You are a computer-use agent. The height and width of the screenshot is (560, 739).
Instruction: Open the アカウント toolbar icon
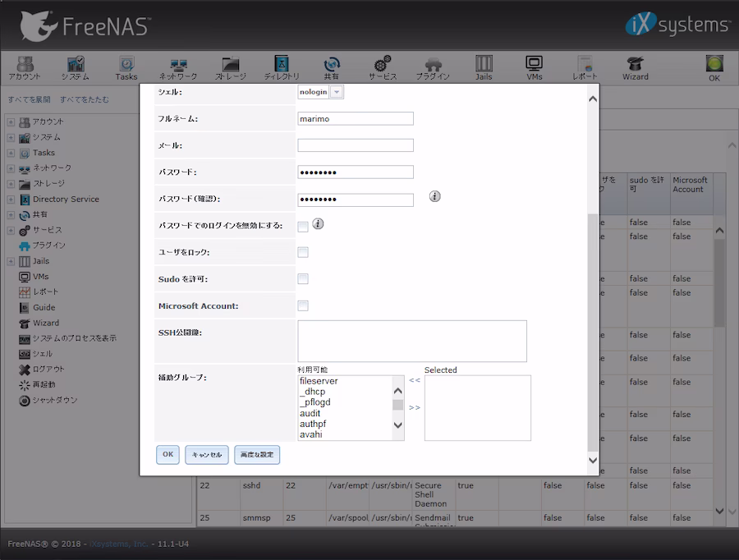(x=25, y=68)
